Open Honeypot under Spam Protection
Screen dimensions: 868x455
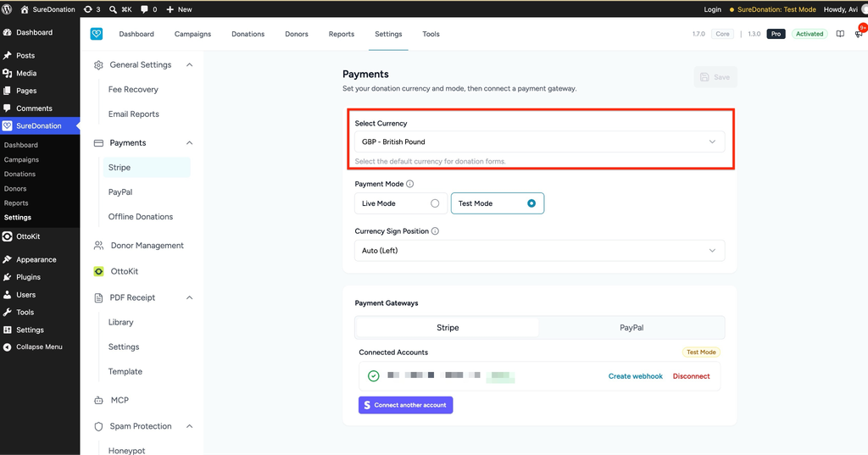pyautogui.click(x=127, y=450)
